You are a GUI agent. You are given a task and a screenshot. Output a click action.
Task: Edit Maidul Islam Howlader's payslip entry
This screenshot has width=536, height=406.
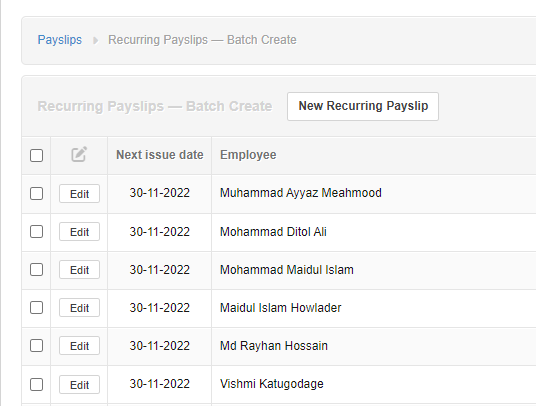click(x=79, y=308)
